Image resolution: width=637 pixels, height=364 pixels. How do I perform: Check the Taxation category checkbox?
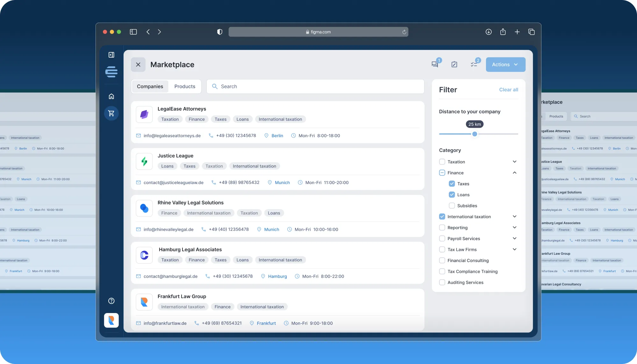442,162
